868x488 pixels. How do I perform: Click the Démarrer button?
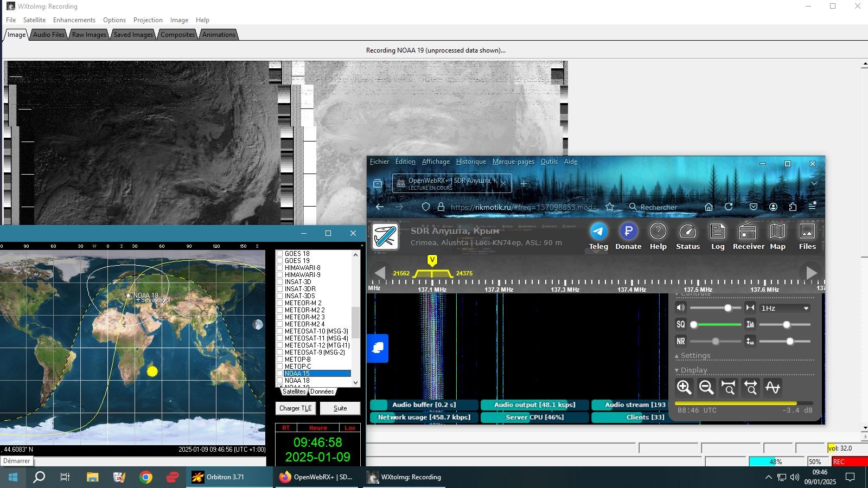(x=17, y=461)
